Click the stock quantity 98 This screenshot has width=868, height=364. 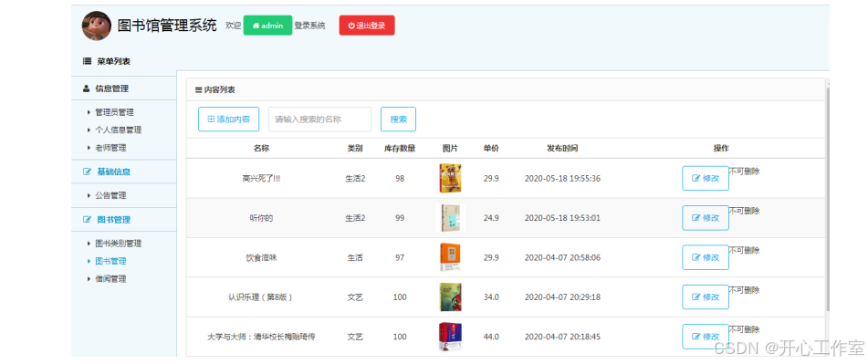tap(400, 179)
